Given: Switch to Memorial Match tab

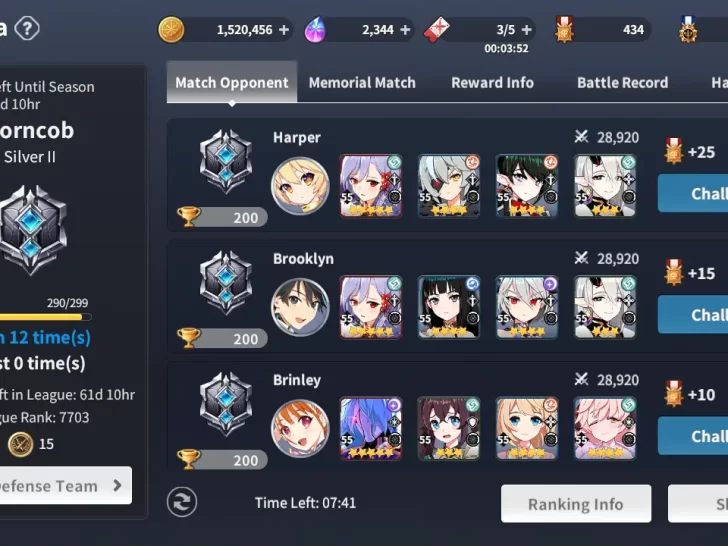Looking at the screenshot, I should [x=362, y=83].
